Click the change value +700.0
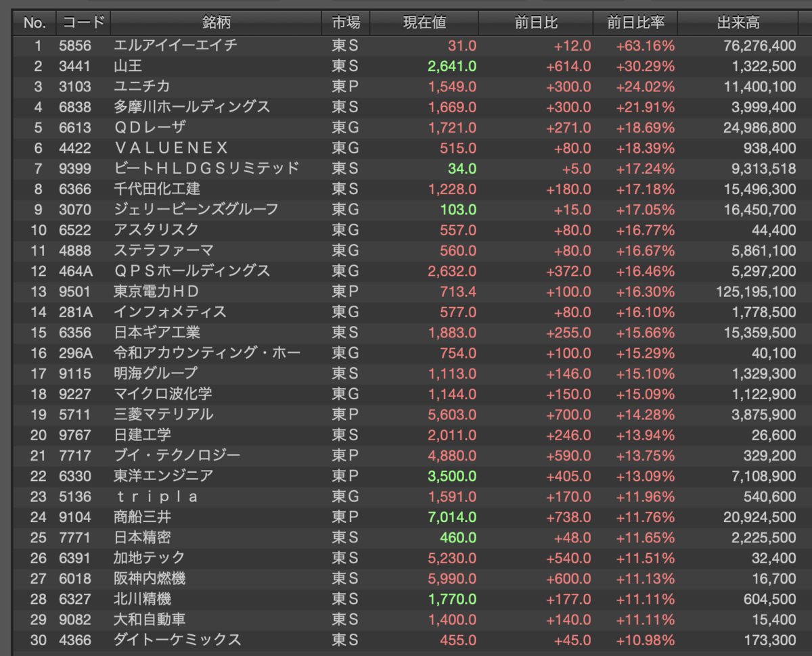This screenshot has width=812, height=656. (x=568, y=415)
